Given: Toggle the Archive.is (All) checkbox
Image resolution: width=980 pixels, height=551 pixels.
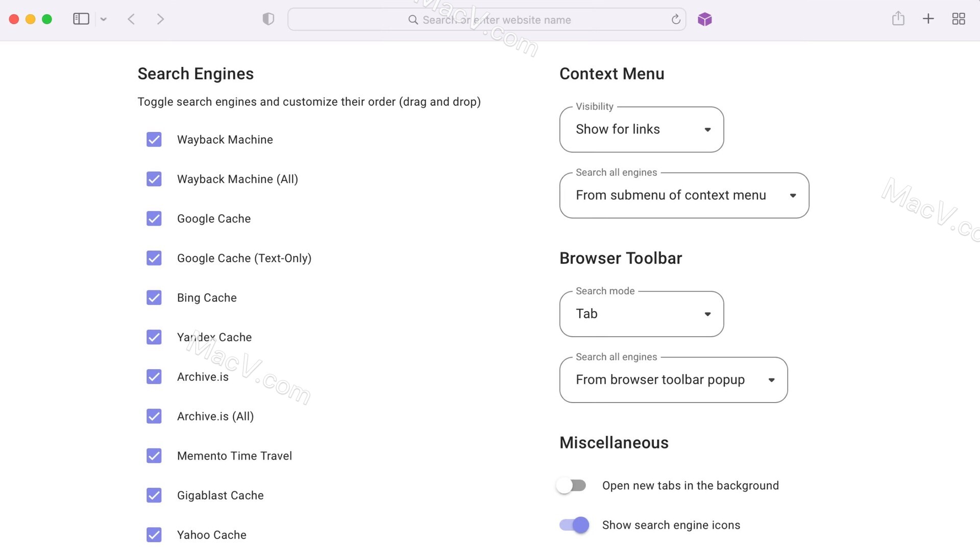Looking at the screenshot, I should pos(154,416).
